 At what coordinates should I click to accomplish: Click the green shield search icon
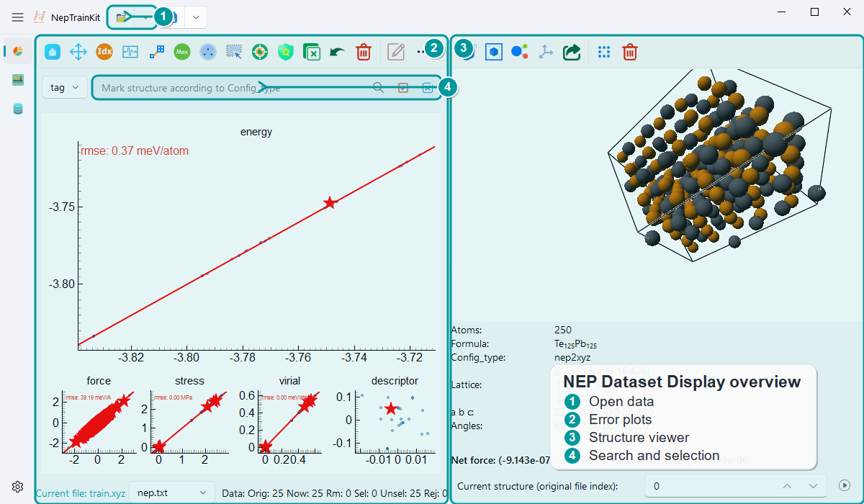(286, 52)
